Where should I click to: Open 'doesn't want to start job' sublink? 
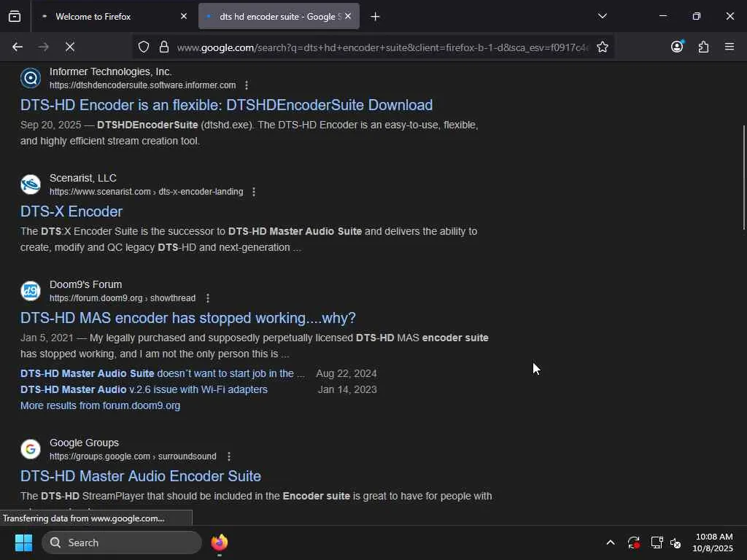(x=163, y=373)
